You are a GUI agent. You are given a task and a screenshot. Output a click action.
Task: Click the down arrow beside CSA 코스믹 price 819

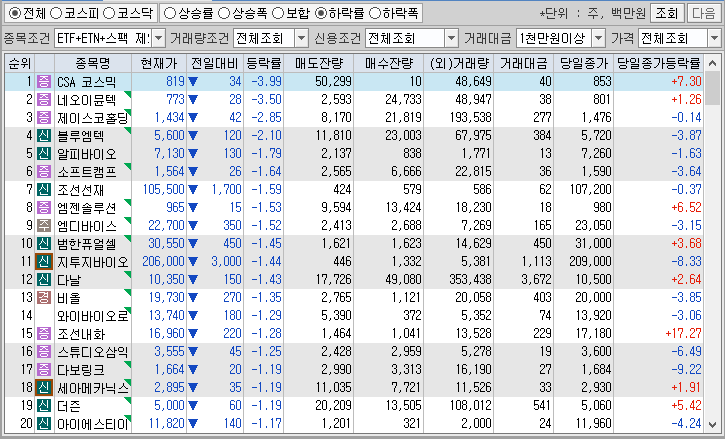[x=193, y=82]
